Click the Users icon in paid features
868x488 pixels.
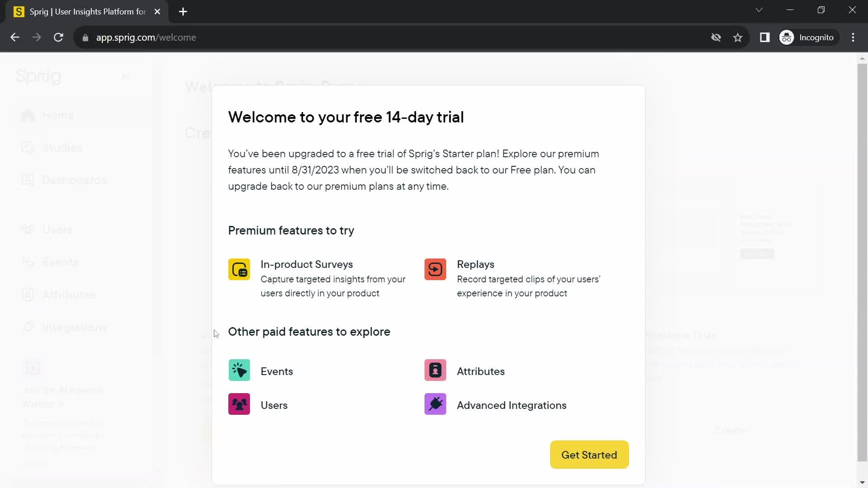click(x=240, y=405)
